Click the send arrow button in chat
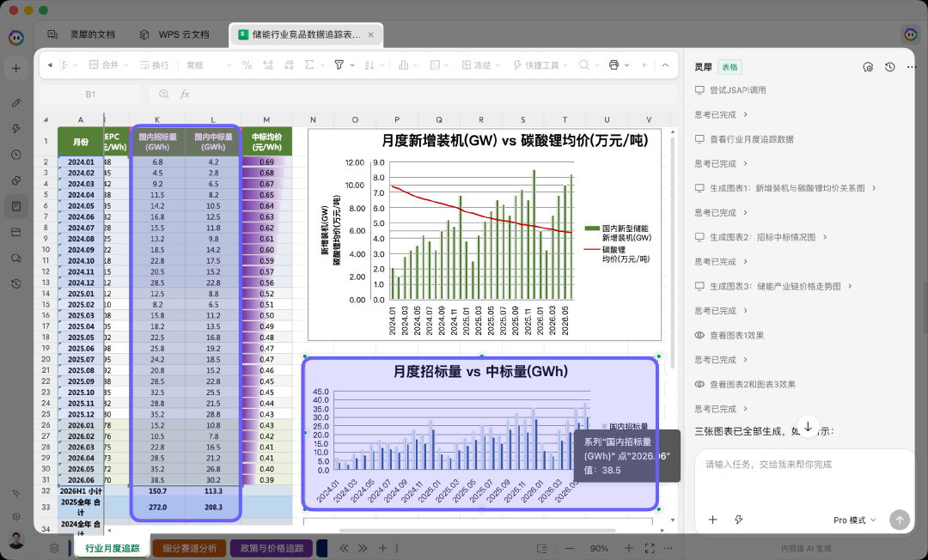 pos(900,520)
